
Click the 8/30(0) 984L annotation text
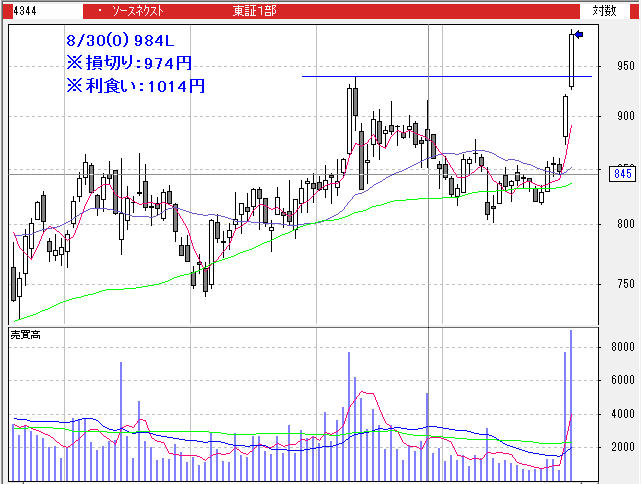coord(119,42)
